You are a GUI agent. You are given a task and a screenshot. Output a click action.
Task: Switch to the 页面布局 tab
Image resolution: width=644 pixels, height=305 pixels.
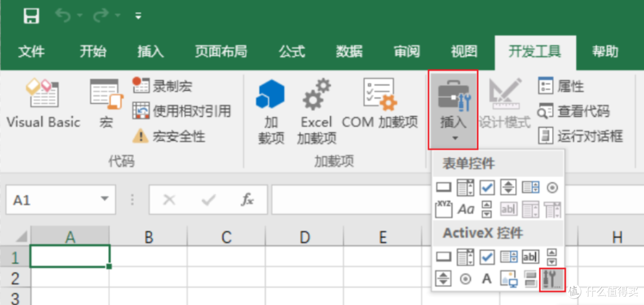click(x=221, y=52)
